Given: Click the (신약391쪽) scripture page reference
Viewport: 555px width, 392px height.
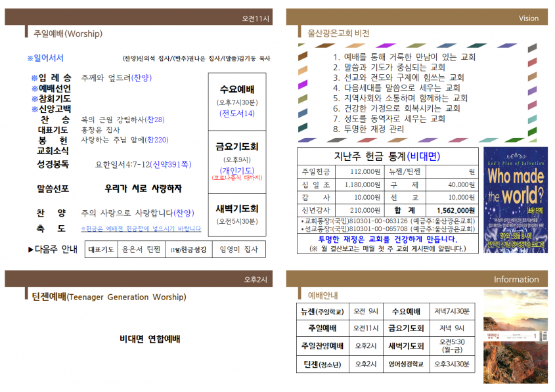Looking at the screenshot, I should (171, 165).
